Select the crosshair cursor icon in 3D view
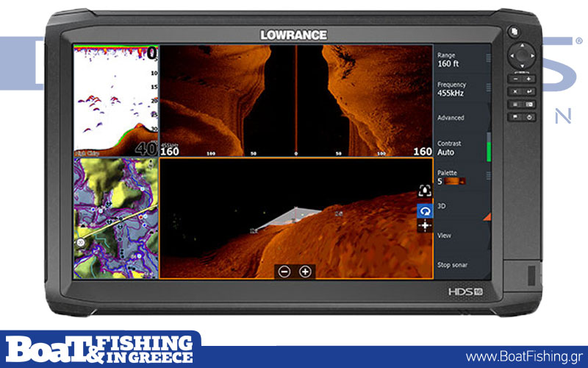The height and width of the screenshot is (368, 588). (425, 226)
